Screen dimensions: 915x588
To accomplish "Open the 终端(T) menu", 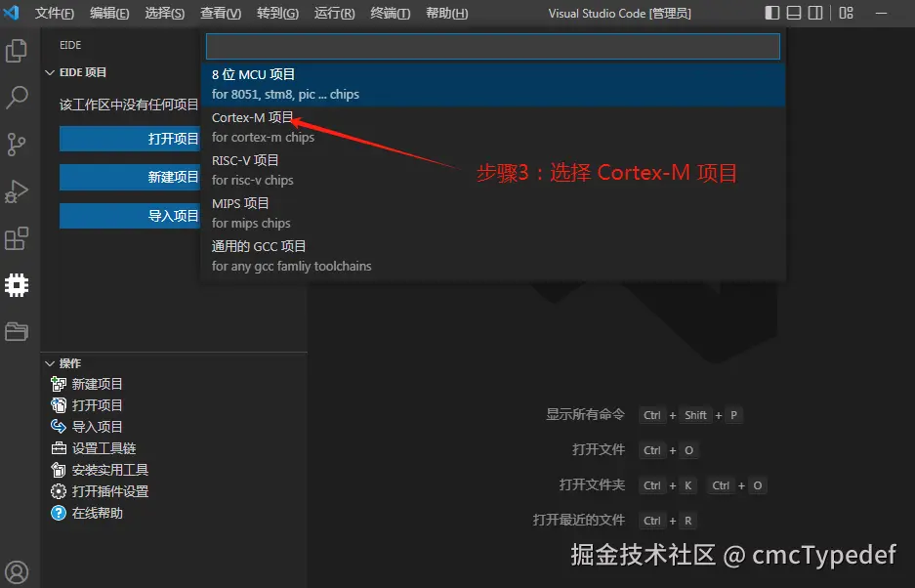I will pos(391,13).
